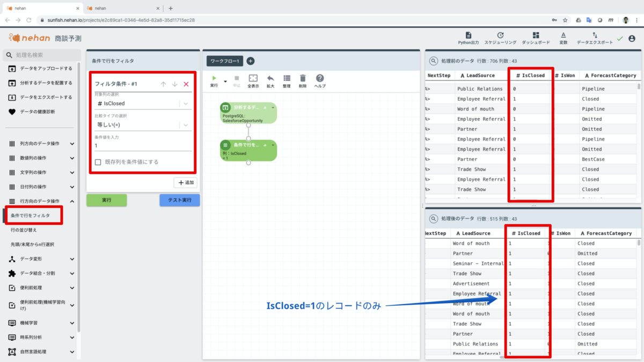Click the magnifier on 処理前のデータ panel
This screenshot has width=644, height=362.
pos(434,61)
